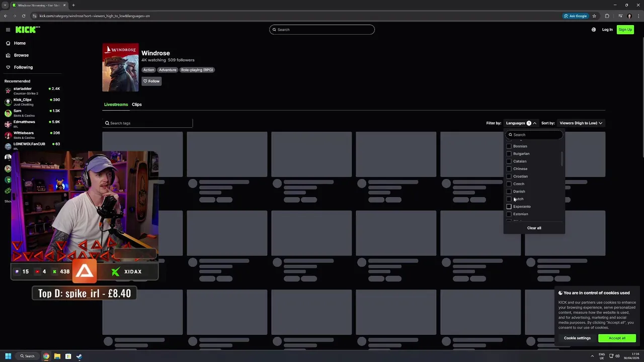Click the Sam channel avatar
This screenshot has width=644, height=362.
click(x=8, y=113)
